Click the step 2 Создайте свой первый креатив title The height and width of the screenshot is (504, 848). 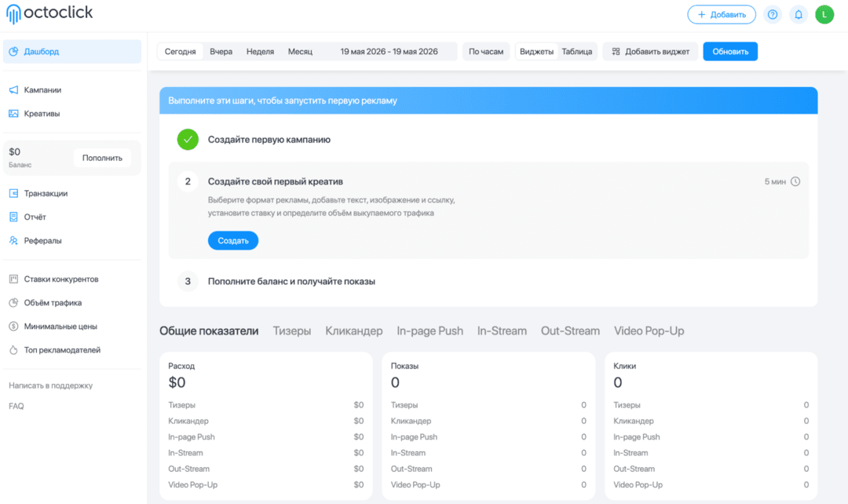point(276,181)
